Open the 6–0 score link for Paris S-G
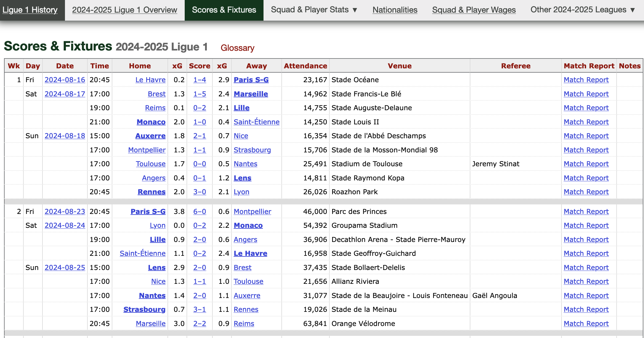Screen dimensions: 644x338 pyautogui.click(x=199, y=211)
